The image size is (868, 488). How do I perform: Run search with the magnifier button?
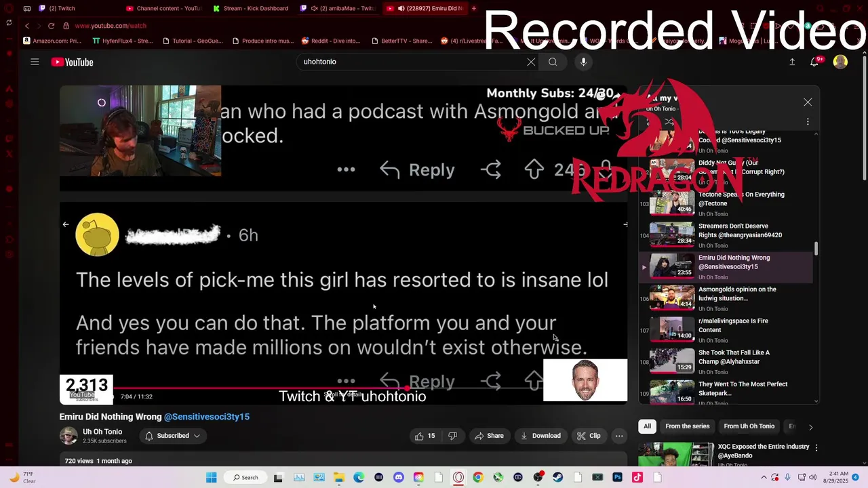553,62
